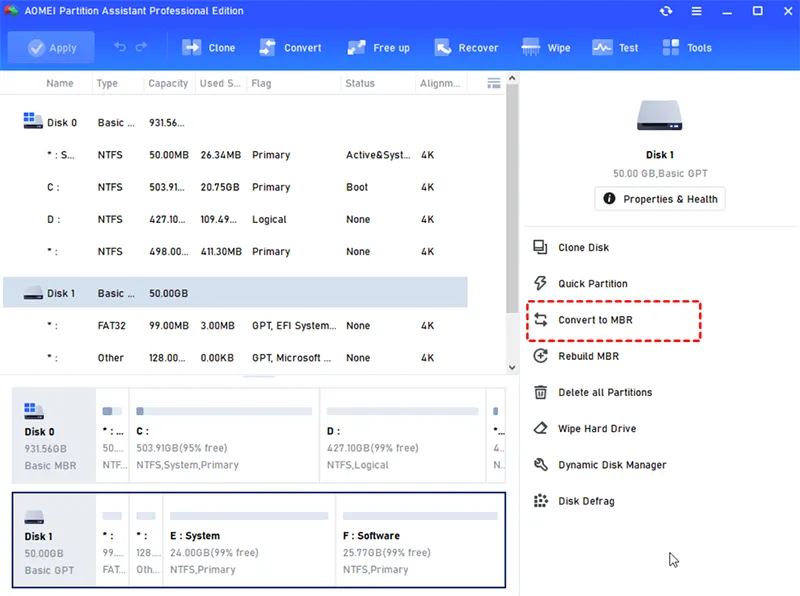Screen dimensions: 800x596
Task: Sort by the Used Space column header
Action: [220, 83]
